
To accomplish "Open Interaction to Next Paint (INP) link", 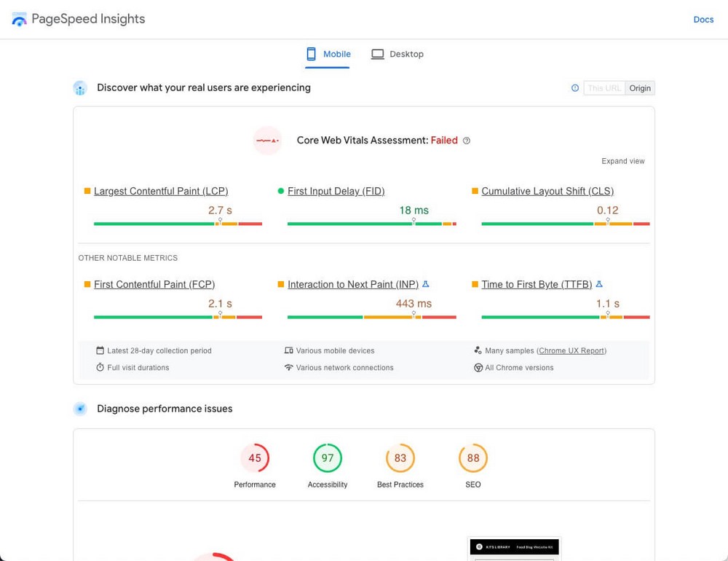I will (x=353, y=284).
